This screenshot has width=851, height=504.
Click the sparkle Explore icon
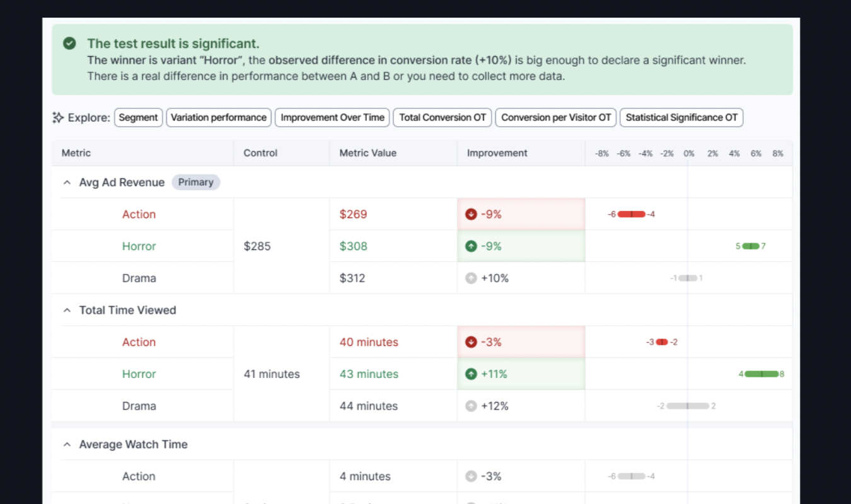(x=57, y=117)
